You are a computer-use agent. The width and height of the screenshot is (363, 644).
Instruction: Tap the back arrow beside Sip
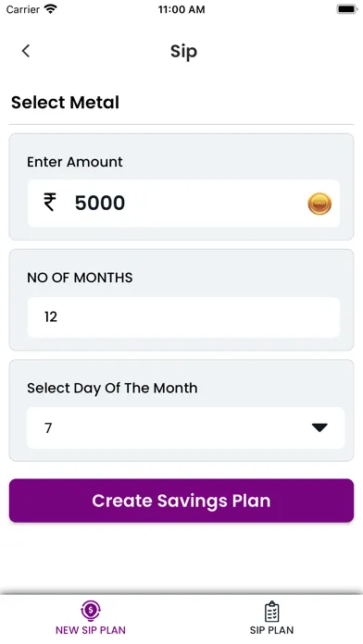tap(26, 51)
